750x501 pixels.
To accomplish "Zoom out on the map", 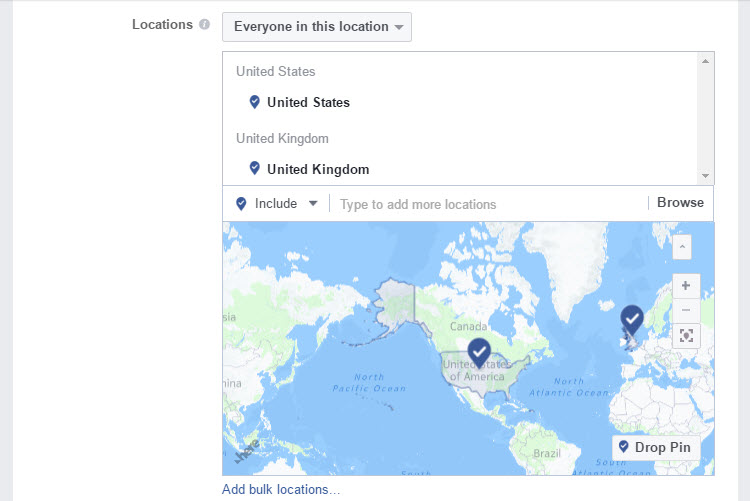I will pyautogui.click(x=686, y=309).
